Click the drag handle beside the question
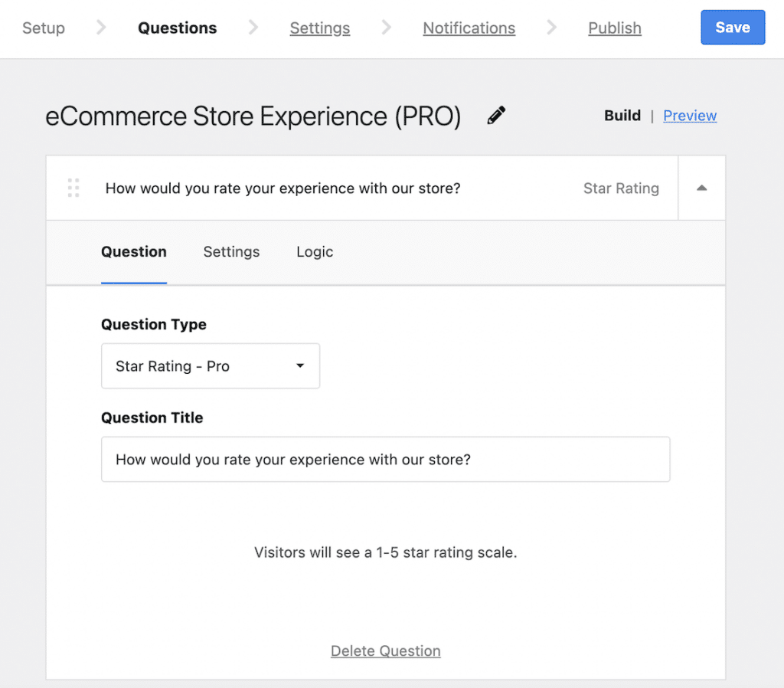The height and width of the screenshot is (688, 784). click(73, 188)
